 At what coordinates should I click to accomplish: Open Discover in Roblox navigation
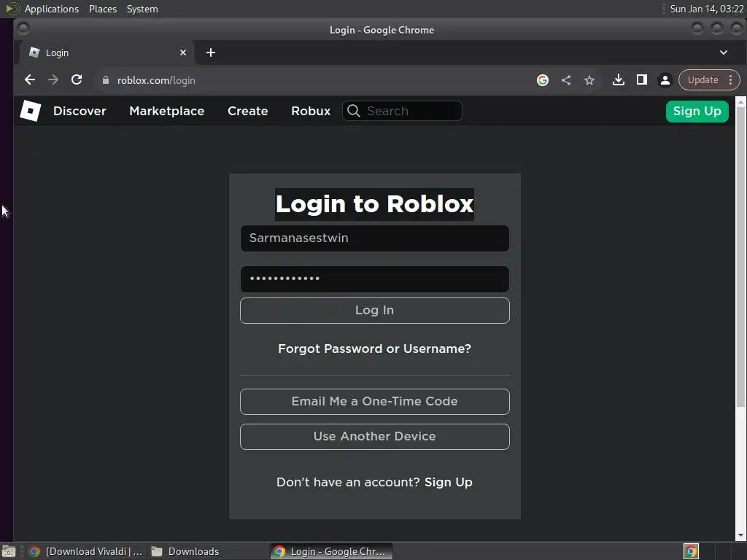80,111
